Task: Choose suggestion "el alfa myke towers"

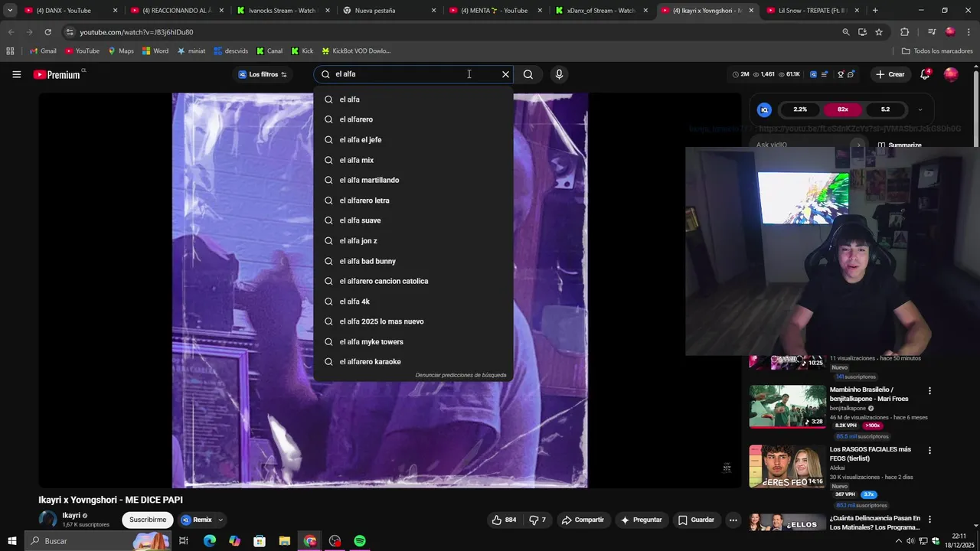Action: [x=413, y=341]
